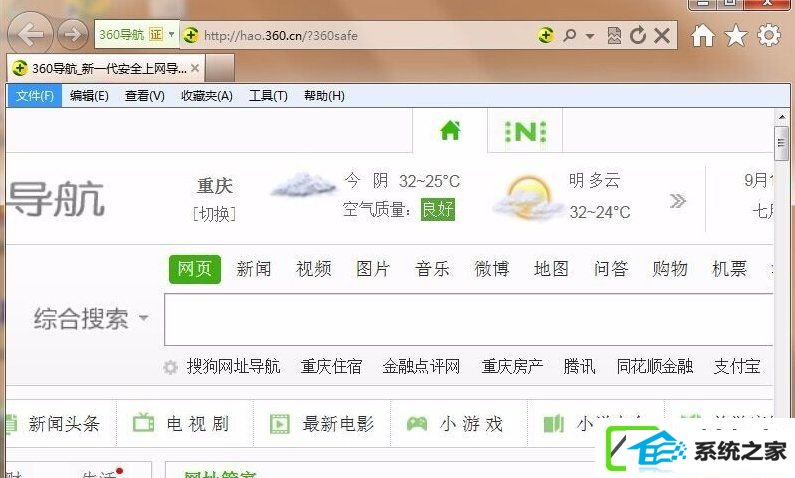Click the 良好 air quality badge
Screen dimensions: 795x478
click(438, 209)
